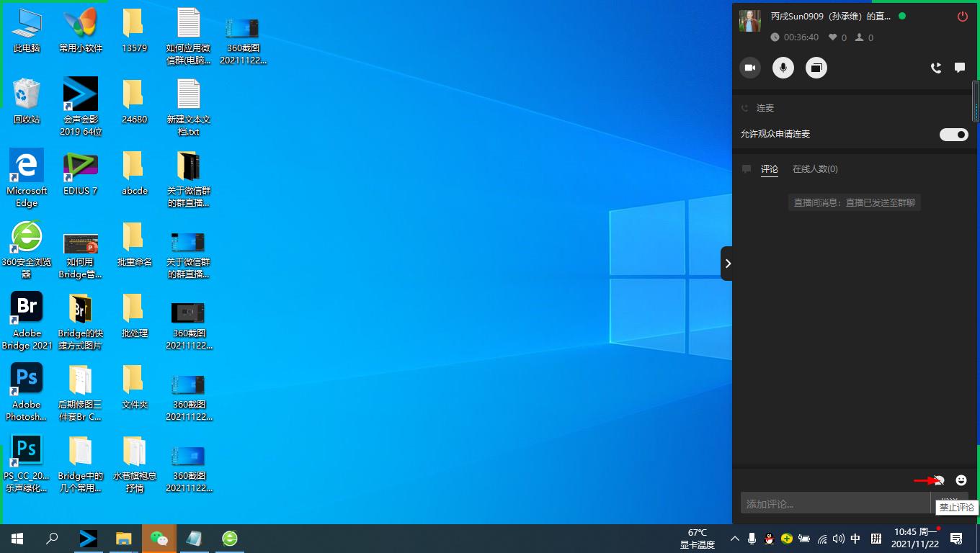Open the 连麦 call icon at panel top right
The width and height of the screenshot is (980, 553).
coord(936,68)
